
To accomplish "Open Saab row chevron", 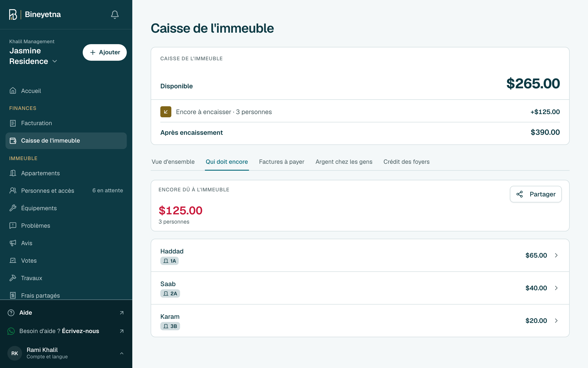I will [x=556, y=288].
